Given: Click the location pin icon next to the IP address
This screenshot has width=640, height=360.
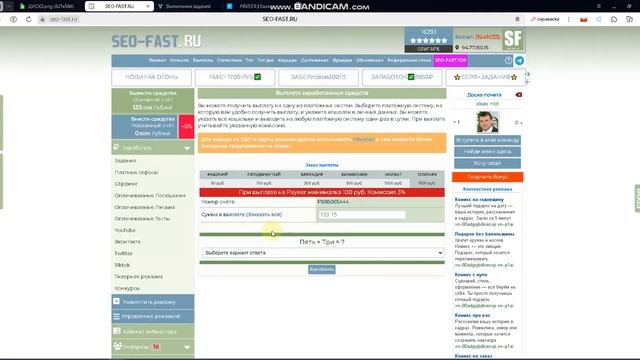Looking at the screenshot, I should click(x=457, y=47).
